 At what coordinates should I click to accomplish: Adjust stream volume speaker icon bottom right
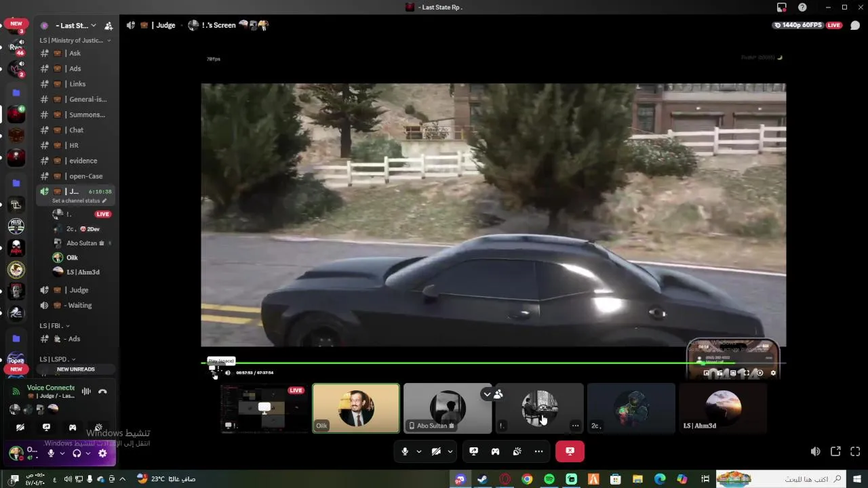815,451
